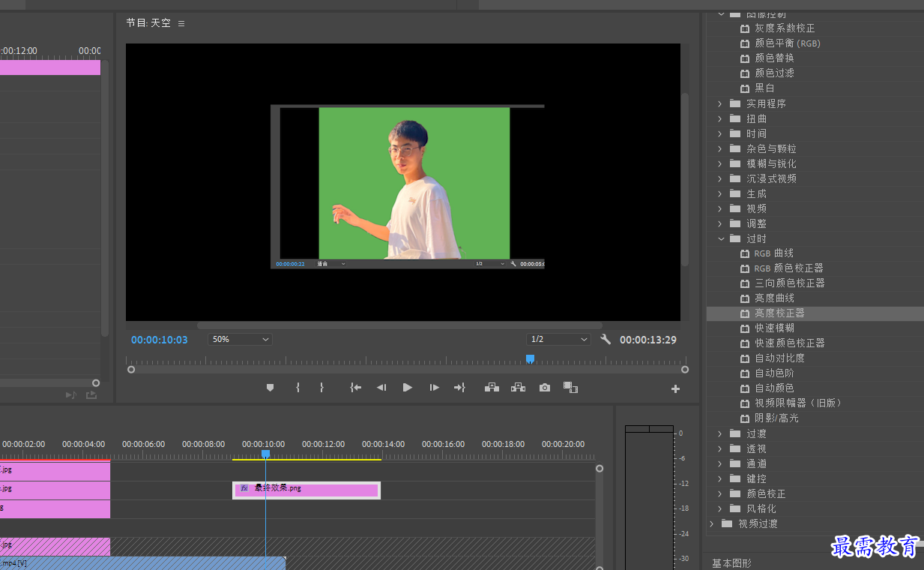Image resolution: width=924 pixels, height=570 pixels.
Task: Click the fx badge on 最终效果.png clip
Action: pos(244,488)
